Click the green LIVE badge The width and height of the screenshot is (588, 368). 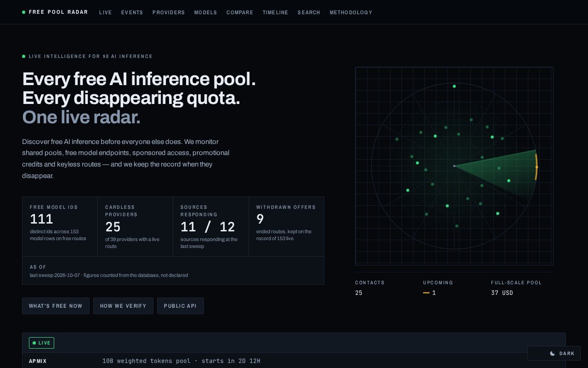point(41,343)
